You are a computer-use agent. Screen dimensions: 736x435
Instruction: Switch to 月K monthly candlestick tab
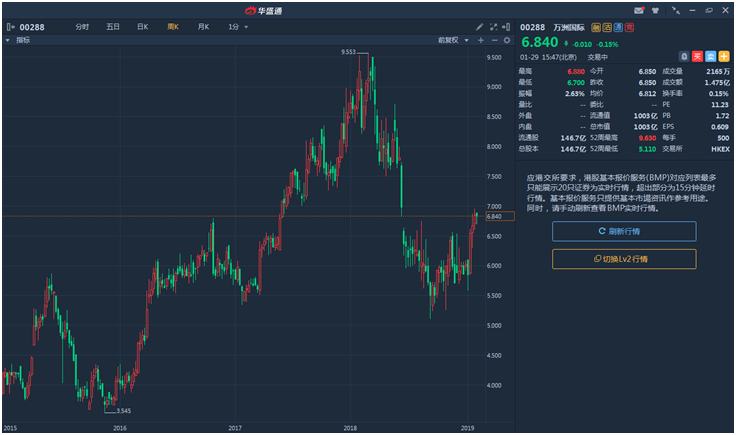click(203, 27)
